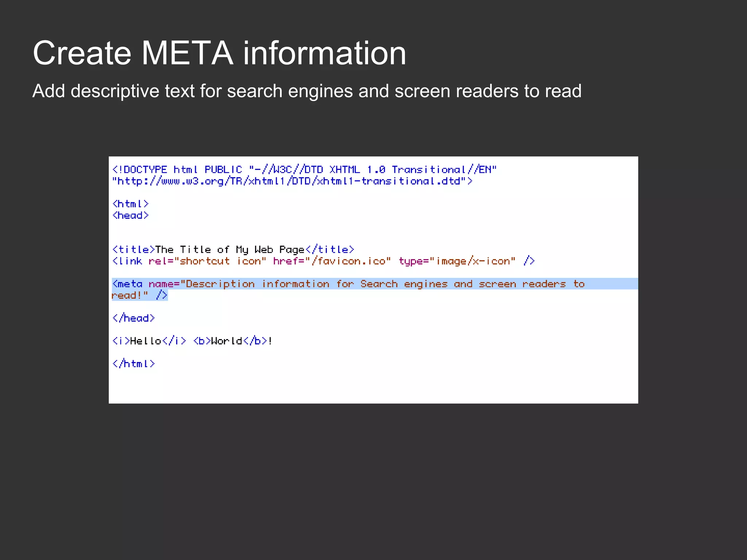This screenshot has height=560, width=747.
Task: Click the opening '<head>' tag
Action: (x=131, y=215)
